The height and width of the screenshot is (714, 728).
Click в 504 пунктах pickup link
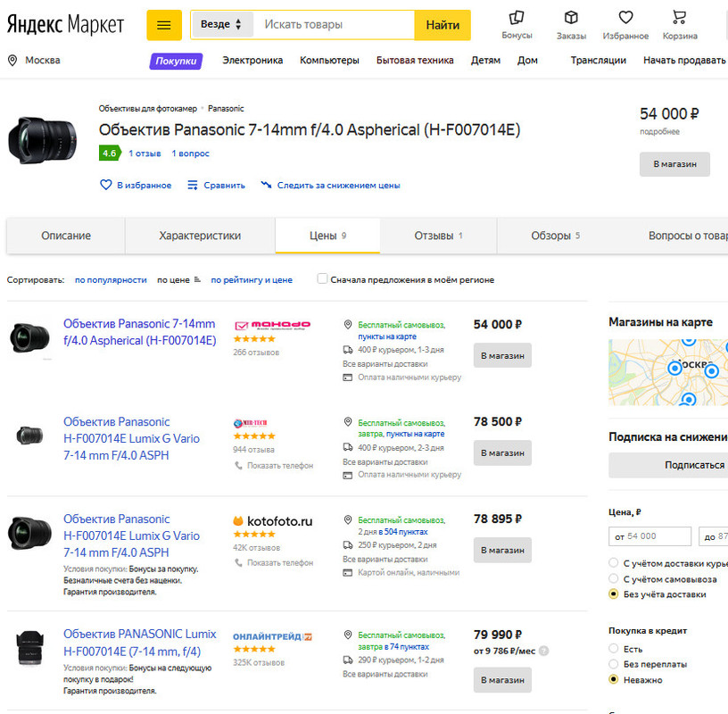tap(403, 532)
